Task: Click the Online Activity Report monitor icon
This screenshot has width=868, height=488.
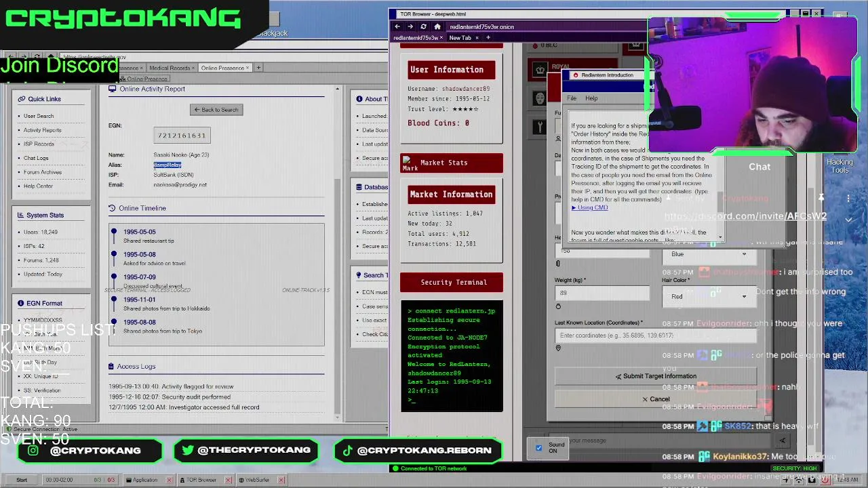Action: pos(112,89)
